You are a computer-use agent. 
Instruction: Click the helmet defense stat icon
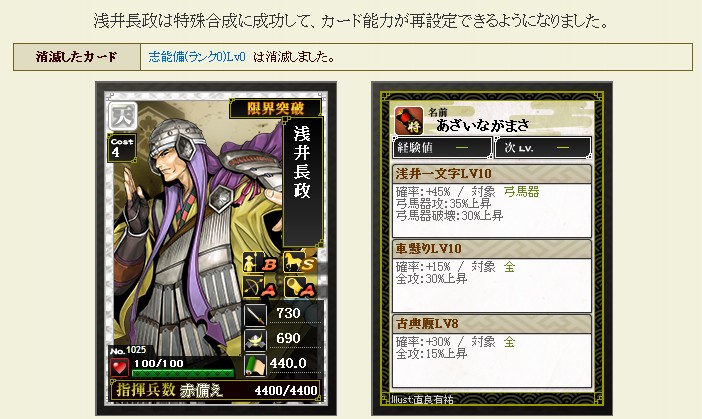[x=255, y=340]
